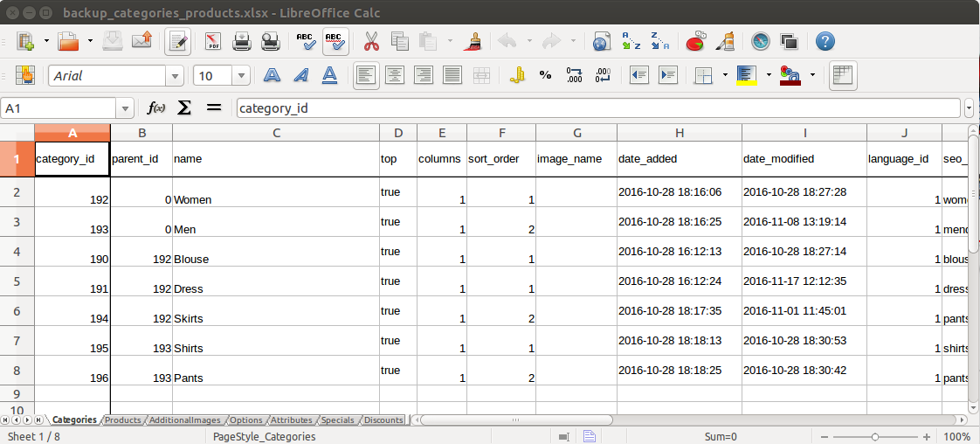Apply Bold formatting

(272, 76)
